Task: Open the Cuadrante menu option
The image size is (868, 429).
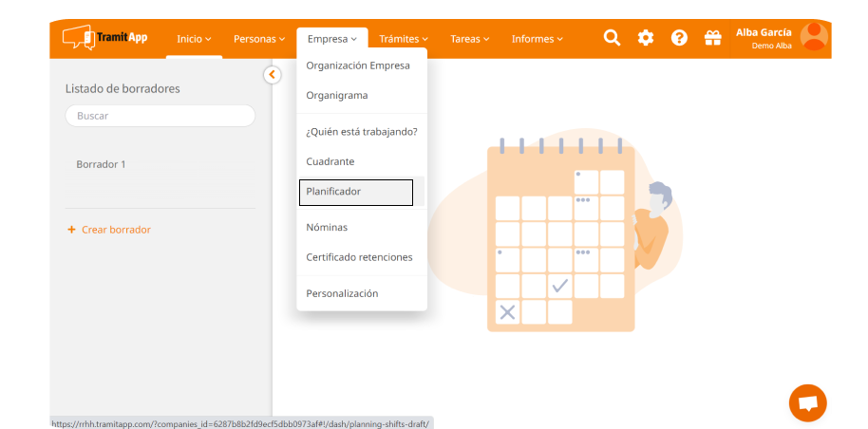Action: 330,161
